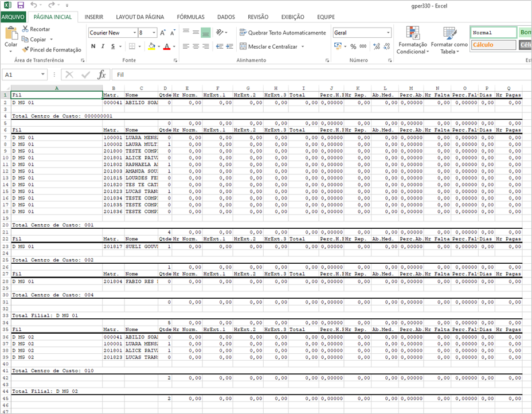Toggle bold (N) formatting
The image size is (532, 414).
click(93, 46)
